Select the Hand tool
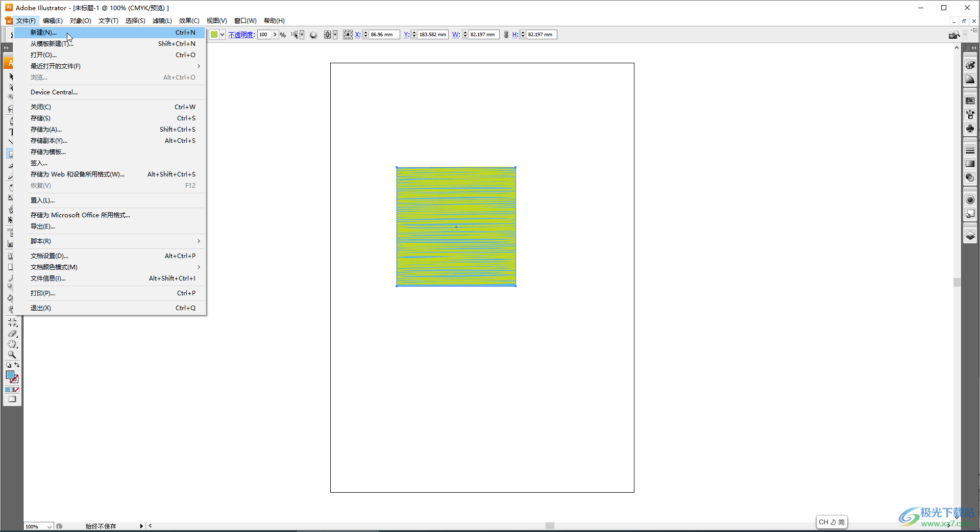980x532 pixels. (12, 344)
